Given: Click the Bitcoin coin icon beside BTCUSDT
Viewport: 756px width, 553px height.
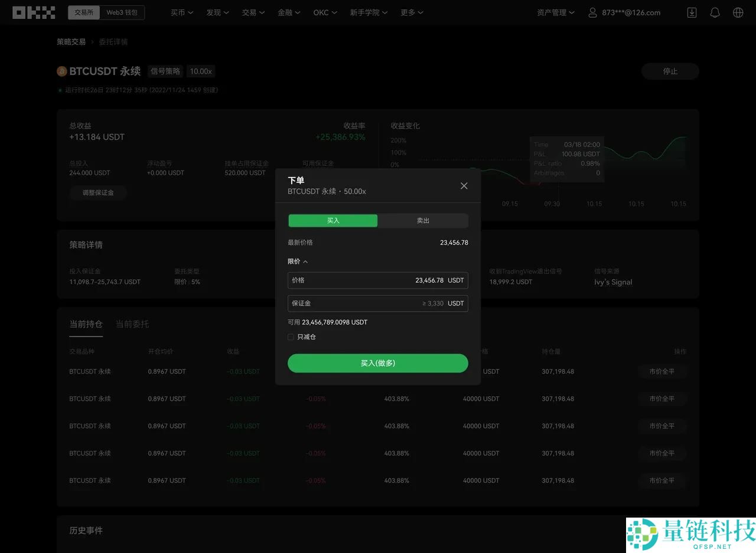Looking at the screenshot, I should pos(61,71).
